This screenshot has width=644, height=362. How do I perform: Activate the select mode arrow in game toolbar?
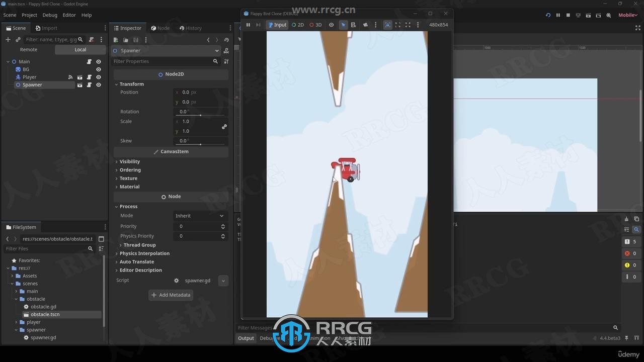[x=343, y=25]
